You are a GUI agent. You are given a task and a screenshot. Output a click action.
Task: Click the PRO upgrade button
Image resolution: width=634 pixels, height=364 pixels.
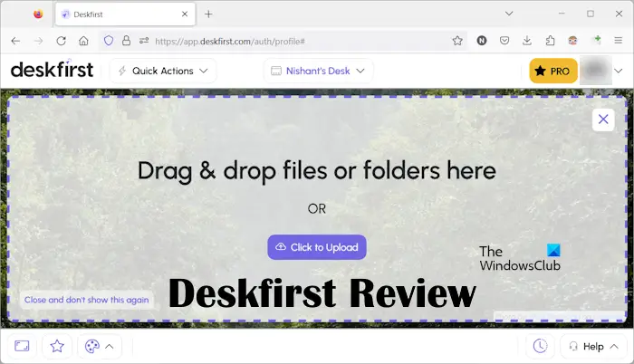(553, 71)
